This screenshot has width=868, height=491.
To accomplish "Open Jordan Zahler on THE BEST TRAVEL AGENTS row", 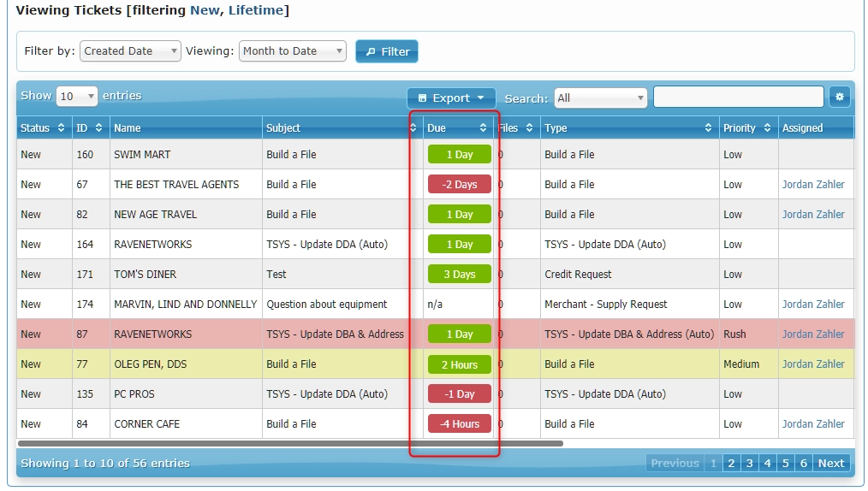I will click(x=812, y=185).
